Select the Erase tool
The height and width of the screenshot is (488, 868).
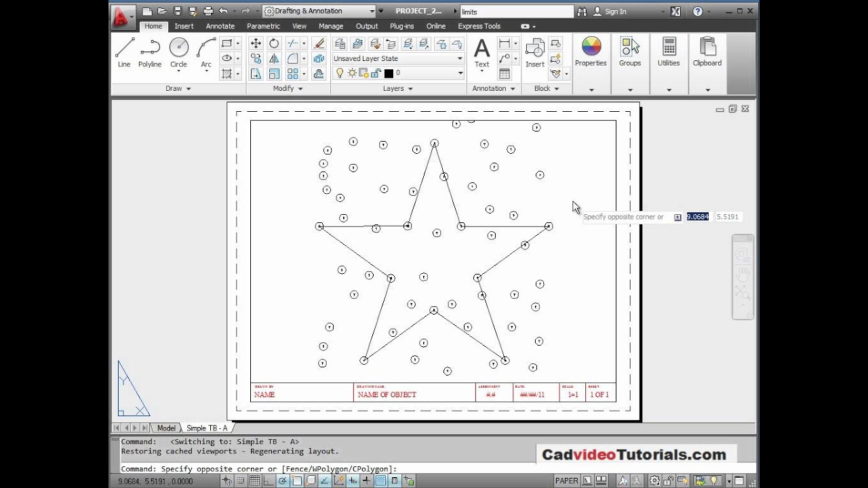pos(319,43)
